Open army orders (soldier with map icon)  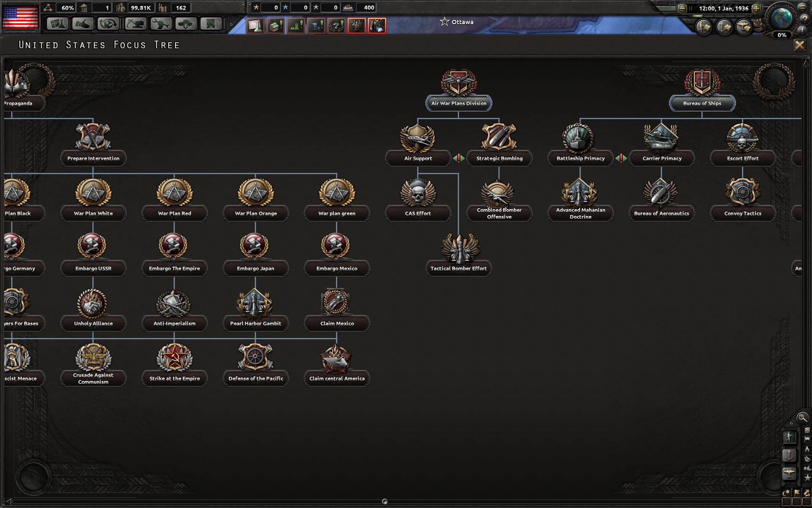[704, 27]
